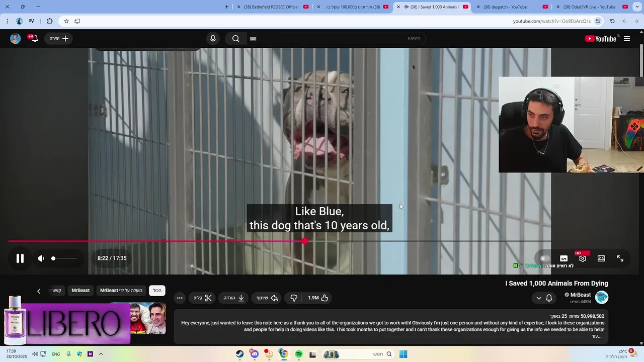This screenshot has width=644, height=362.
Task: Select the MrBeast filter chip
Action: [80, 291]
